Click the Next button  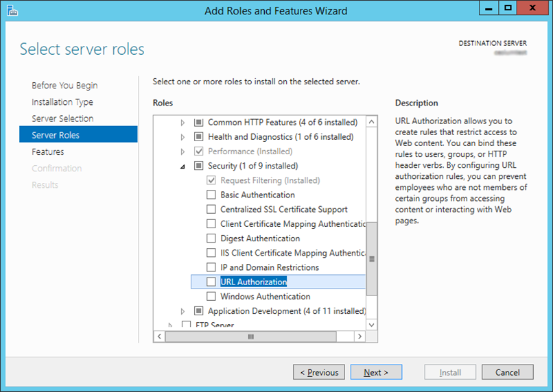(x=376, y=372)
